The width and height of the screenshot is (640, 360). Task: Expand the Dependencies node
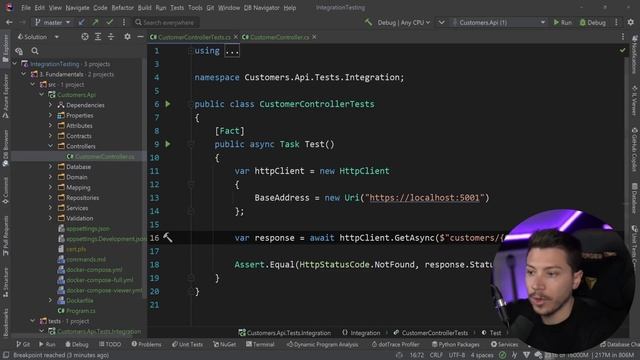(51, 105)
